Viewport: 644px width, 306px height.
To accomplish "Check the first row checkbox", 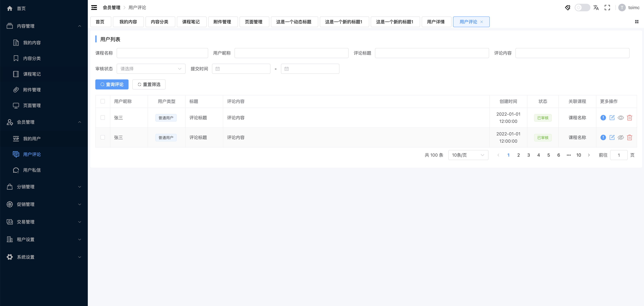I will (103, 118).
